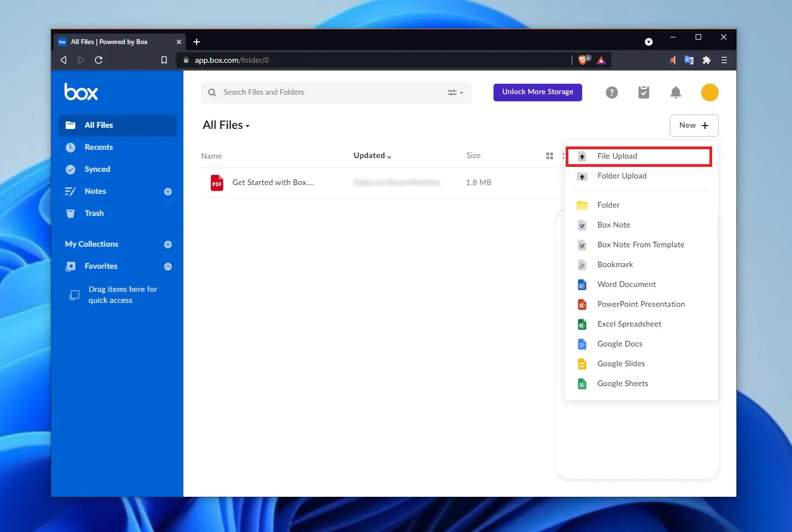Create a PowerPoint Presentation
This screenshot has height=532, width=792.
point(641,305)
